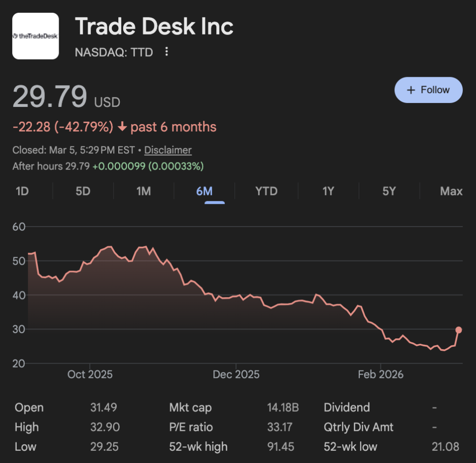476x463 pixels.
Task: Click the P/E ratio label
Action: coord(191,427)
